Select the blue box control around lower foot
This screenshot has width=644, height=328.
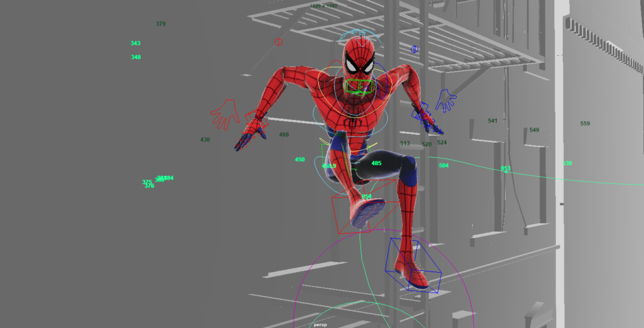coord(413,266)
